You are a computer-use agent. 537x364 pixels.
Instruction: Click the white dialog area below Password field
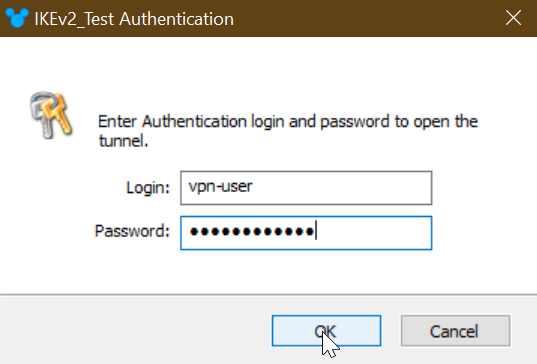point(268,271)
